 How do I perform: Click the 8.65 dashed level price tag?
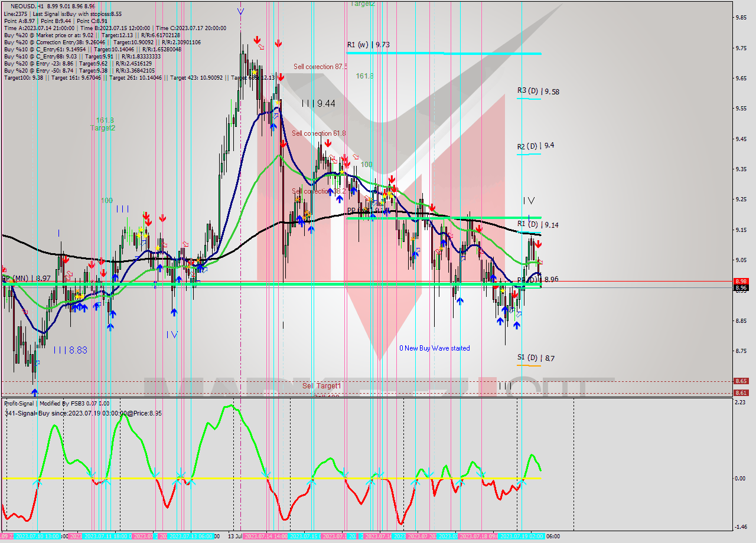coord(741,381)
